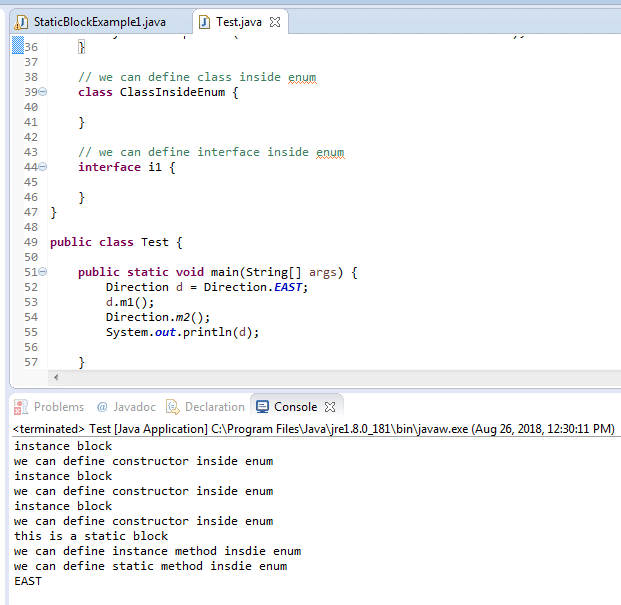Collapse the ClassInsideEnum block at line 39
Viewport: 621px width, 605px height.
pyautogui.click(x=42, y=93)
